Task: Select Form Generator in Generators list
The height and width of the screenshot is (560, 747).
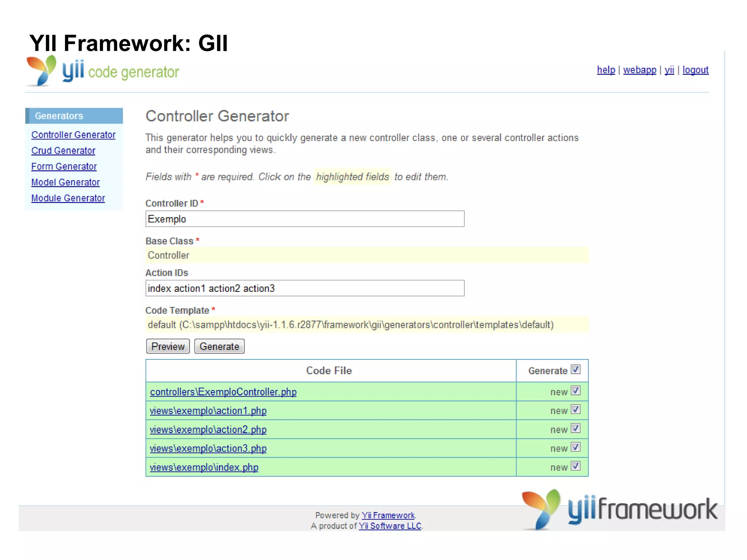Action: tap(64, 166)
